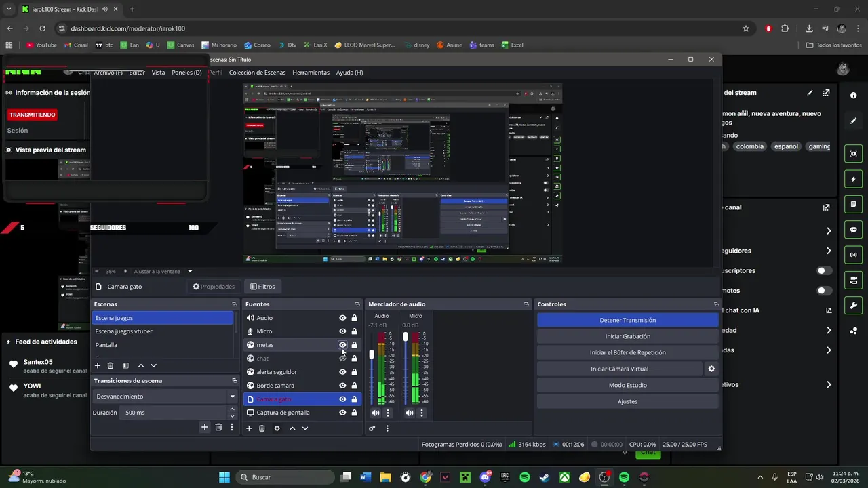Unlock the metas source lock
The image size is (868, 488).
coord(354,345)
